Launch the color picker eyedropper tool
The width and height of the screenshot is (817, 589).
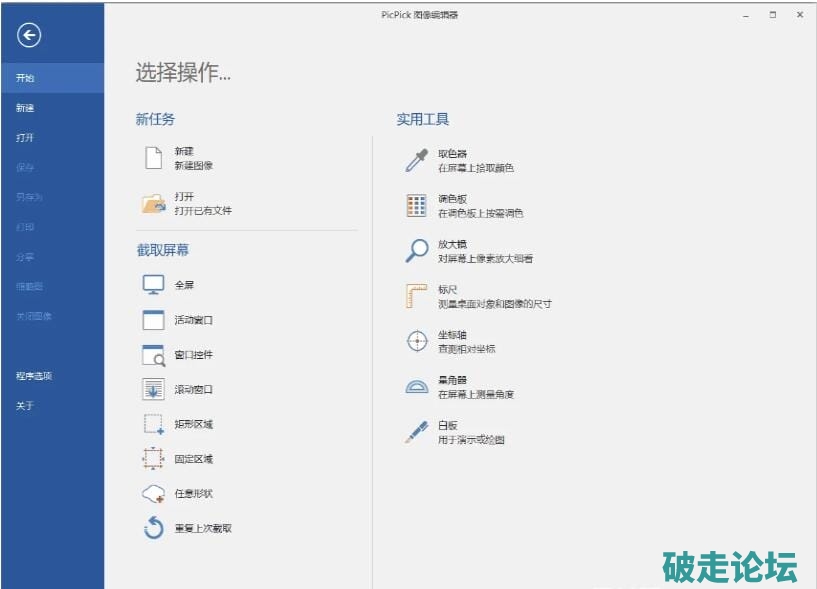pyautogui.click(x=416, y=160)
